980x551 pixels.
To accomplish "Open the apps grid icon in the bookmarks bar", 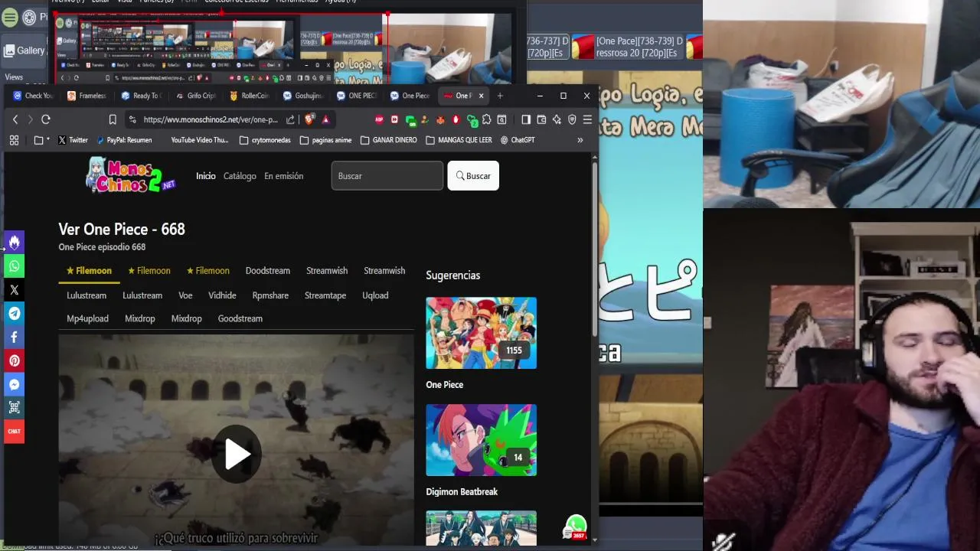I will 14,140.
